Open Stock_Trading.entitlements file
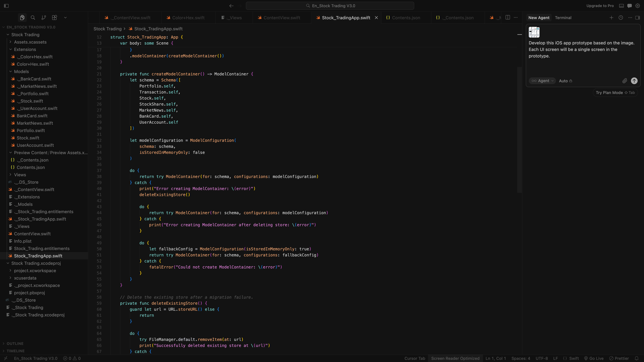Image resolution: width=644 pixels, height=362 pixels. (44, 248)
